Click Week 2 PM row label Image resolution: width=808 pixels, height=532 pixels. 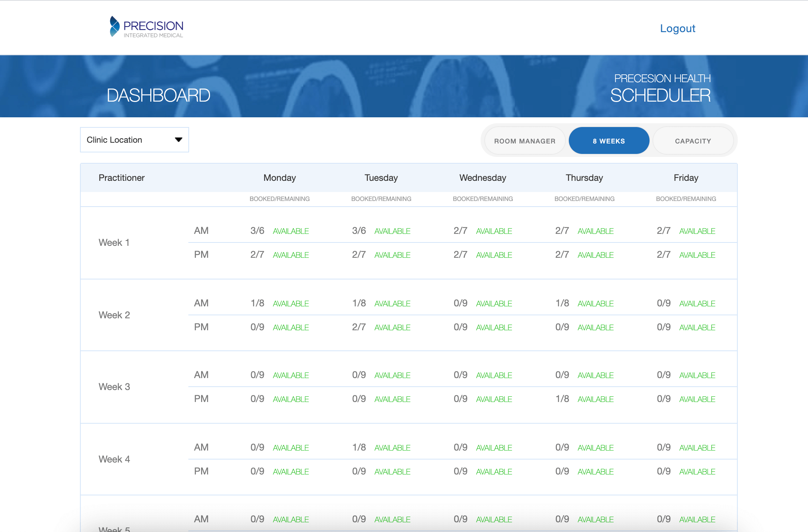point(201,327)
